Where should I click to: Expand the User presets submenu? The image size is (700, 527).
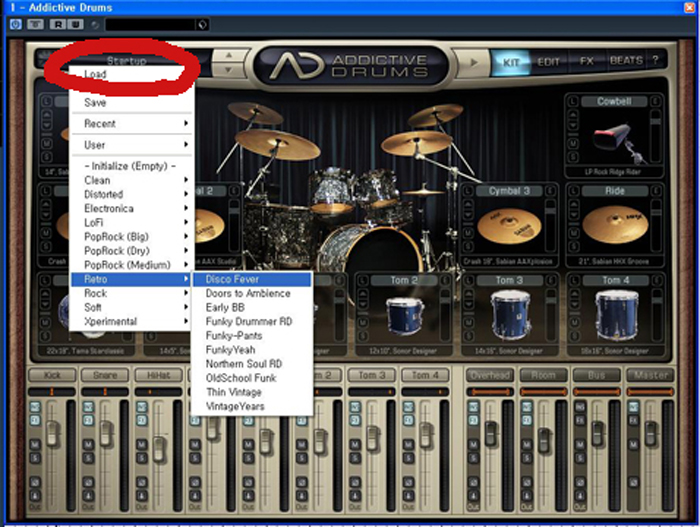point(132,145)
